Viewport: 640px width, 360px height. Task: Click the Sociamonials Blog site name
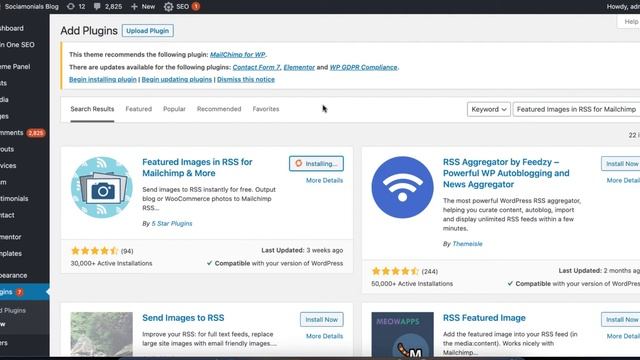click(x=31, y=7)
